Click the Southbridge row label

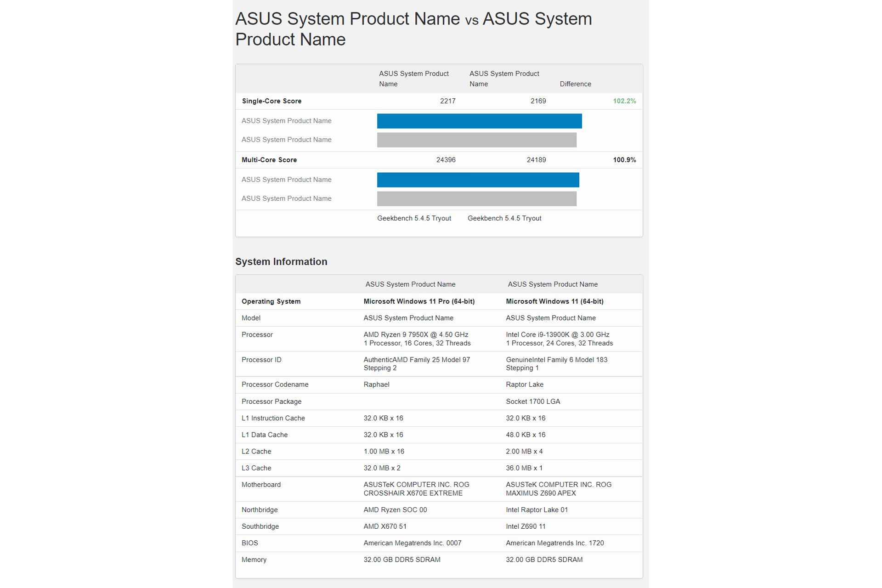tap(260, 526)
